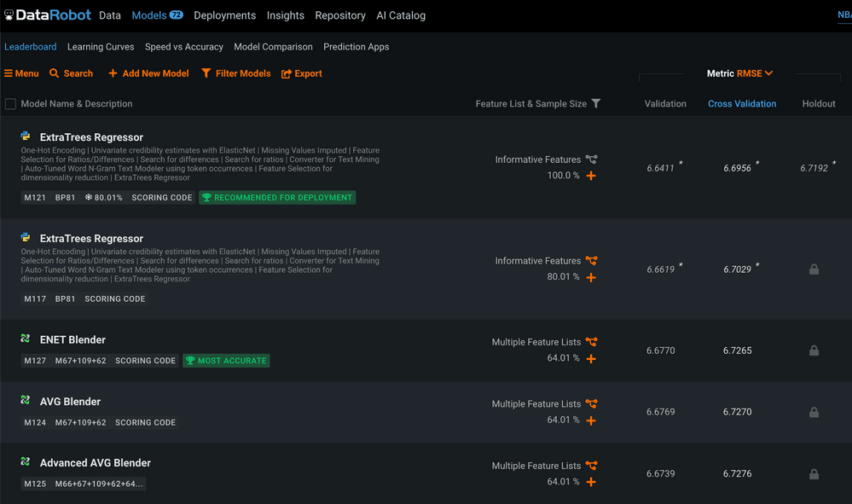Image resolution: width=852 pixels, height=504 pixels.
Task: Click the Model Name & Description header
Action: pyautogui.click(x=77, y=104)
